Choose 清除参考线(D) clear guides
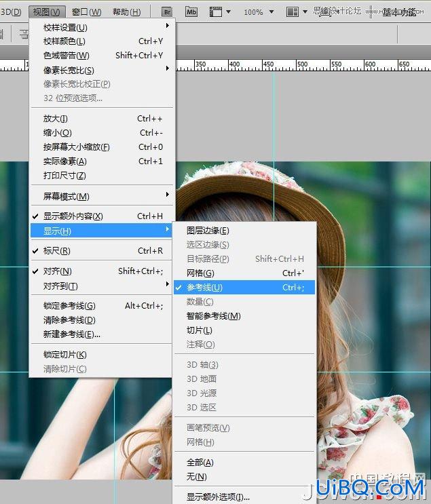 point(102,319)
